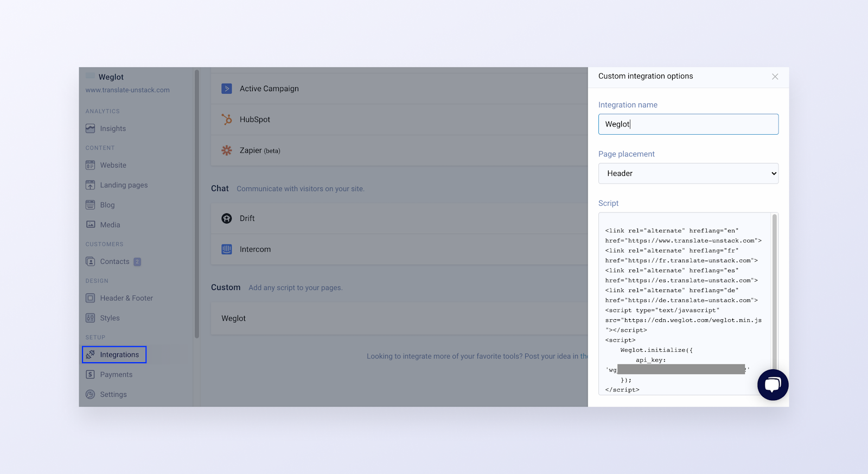This screenshot has height=474, width=868.
Task: Open Media in the sidebar
Action: tap(110, 225)
